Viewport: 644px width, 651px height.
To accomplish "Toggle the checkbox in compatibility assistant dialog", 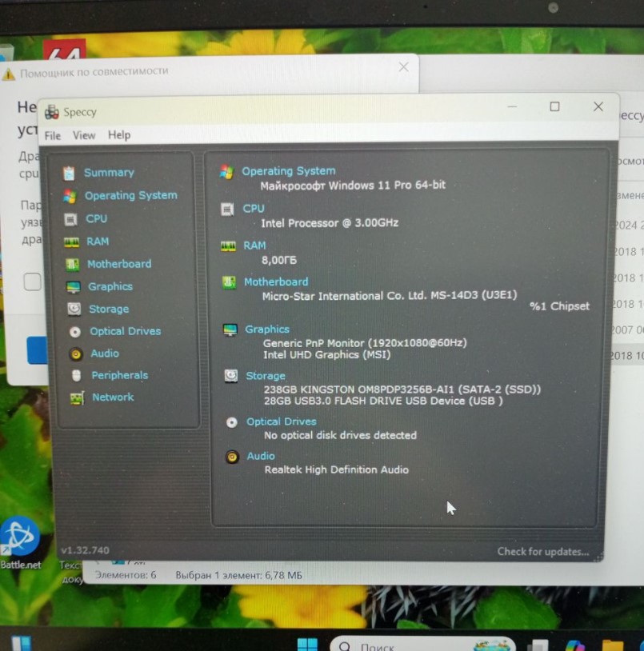I will [32, 282].
